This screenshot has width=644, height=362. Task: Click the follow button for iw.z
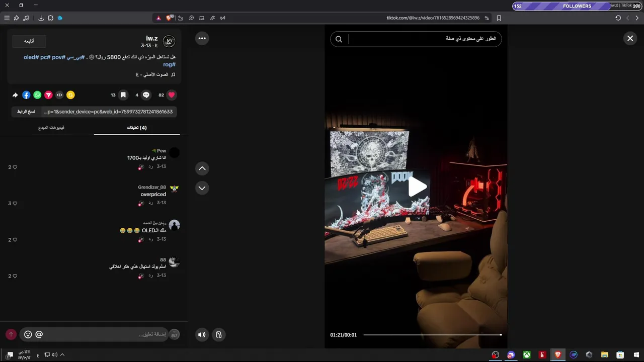(29, 41)
